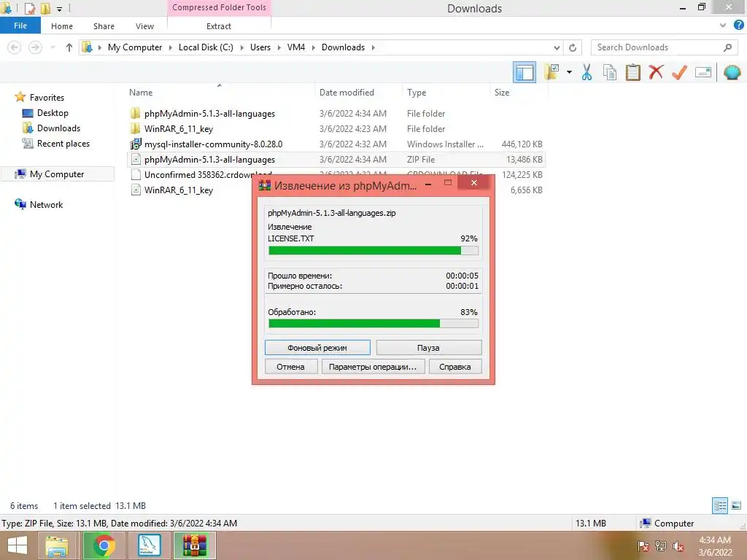Click VM4 in address breadcrumb
The image size is (747, 560).
click(296, 47)
